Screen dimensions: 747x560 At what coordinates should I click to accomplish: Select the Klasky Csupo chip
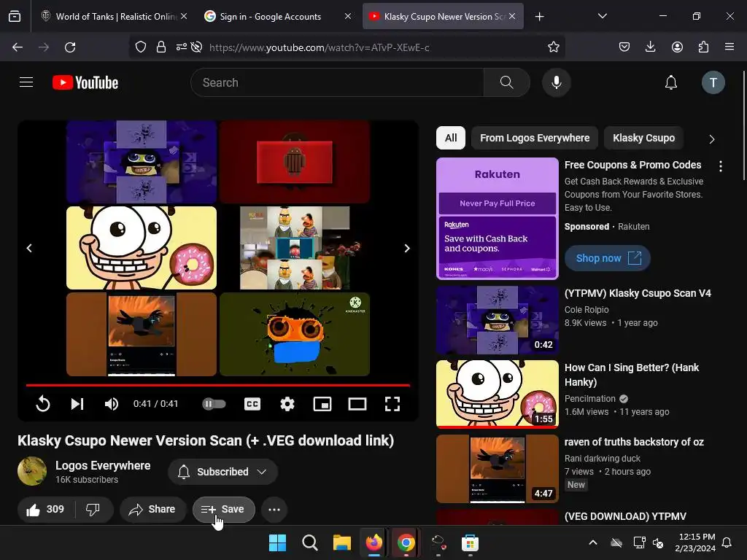coord(643,138)
